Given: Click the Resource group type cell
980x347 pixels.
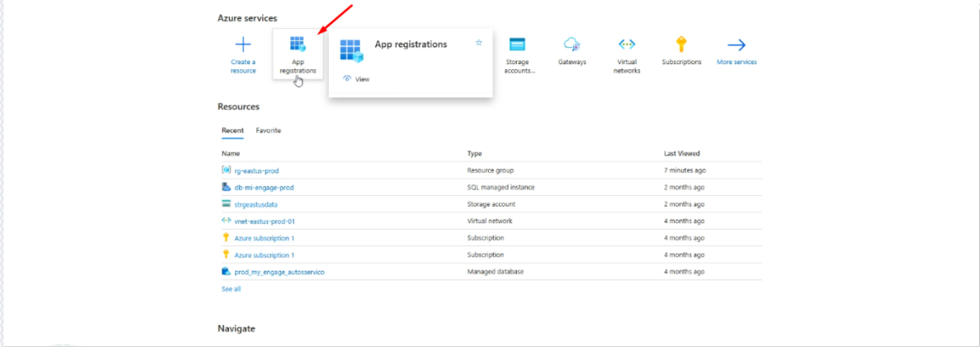Looking at the screenshot, I should (x=490, y=171).
